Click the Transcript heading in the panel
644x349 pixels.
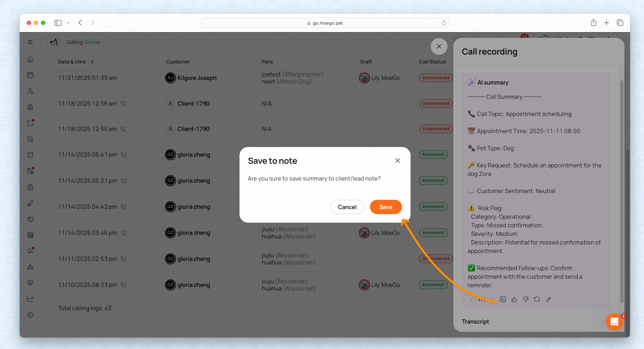[475, 322]
